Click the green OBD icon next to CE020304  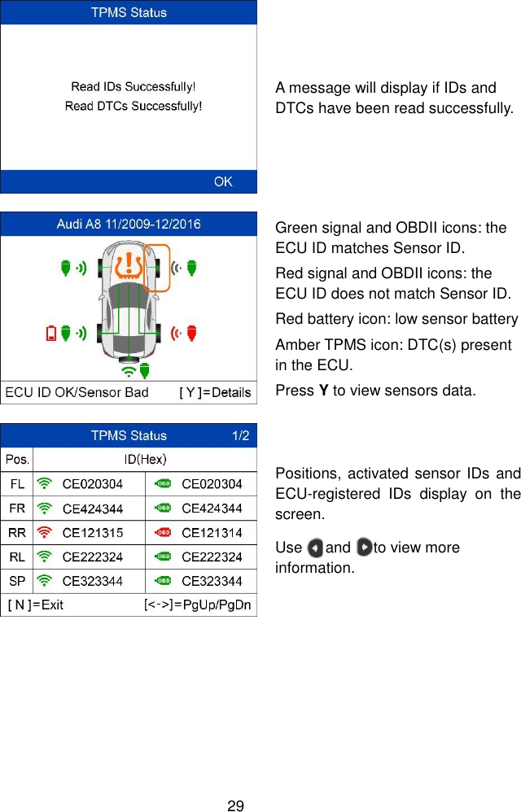(x=163, y=482)
